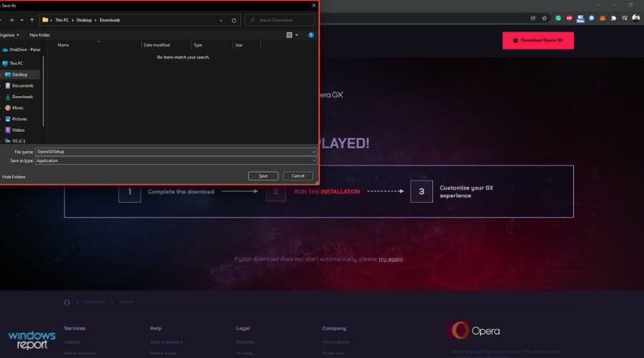Click the Help footer heading
644x358 pixels.
click(156, 329)
